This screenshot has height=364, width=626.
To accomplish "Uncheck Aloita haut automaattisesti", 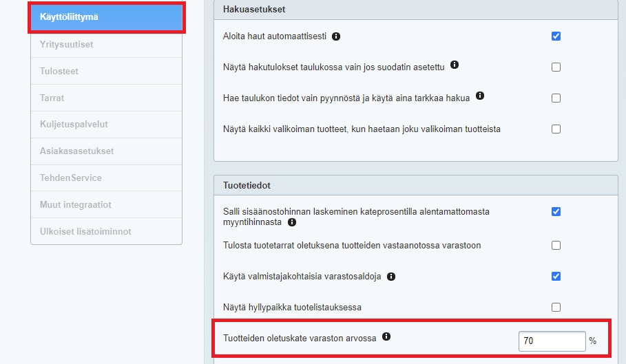I will click(556, 36).
